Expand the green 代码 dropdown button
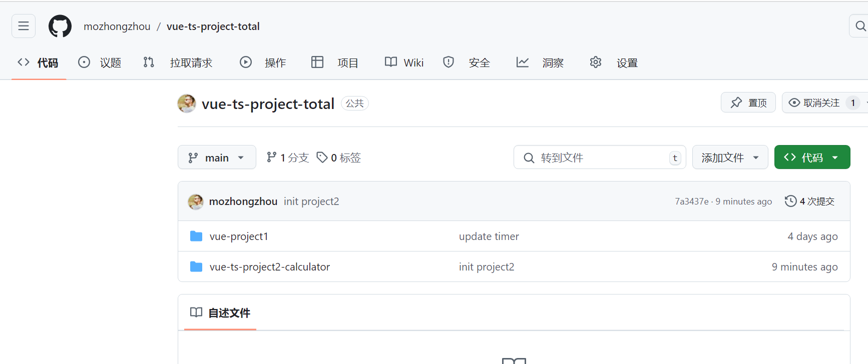 point(812,157)
